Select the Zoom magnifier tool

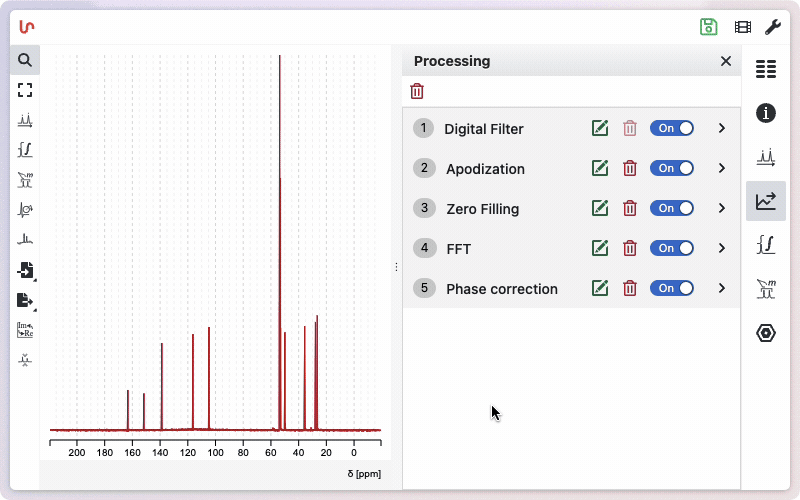(x=25, y=60)
